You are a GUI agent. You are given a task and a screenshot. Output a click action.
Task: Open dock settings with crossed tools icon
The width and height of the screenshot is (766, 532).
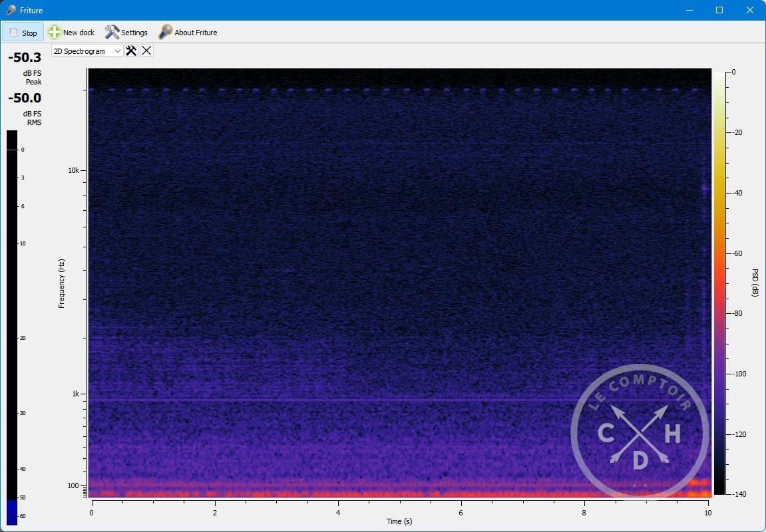(131, 51)
